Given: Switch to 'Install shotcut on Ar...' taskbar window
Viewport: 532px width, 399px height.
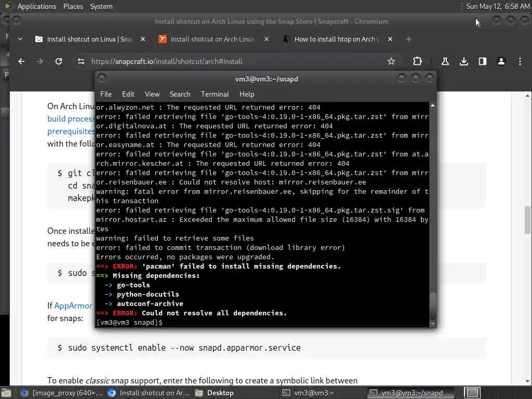Looking at the screenshot, I should (149, 393).
